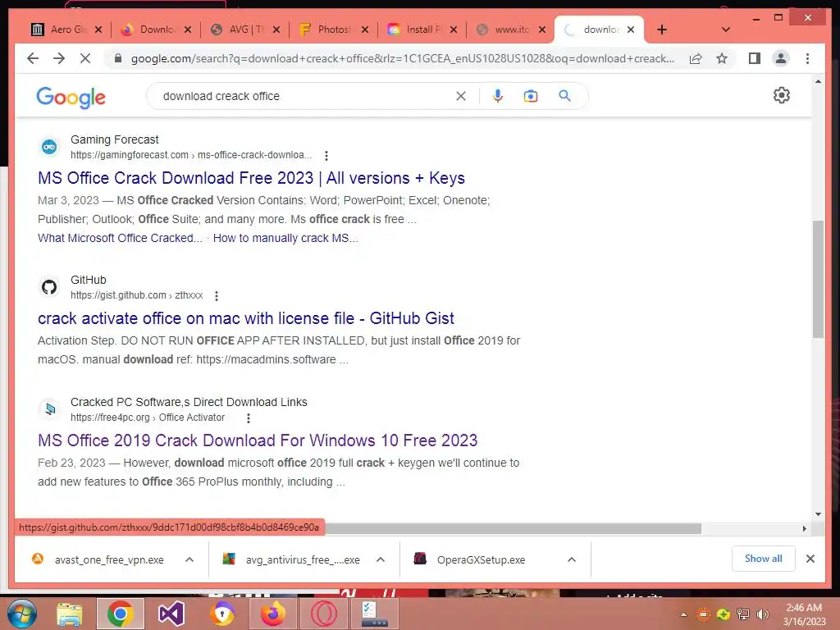Search by image with camera icon
The height and width of the screenshot is (630, 840).
[531, 96]
